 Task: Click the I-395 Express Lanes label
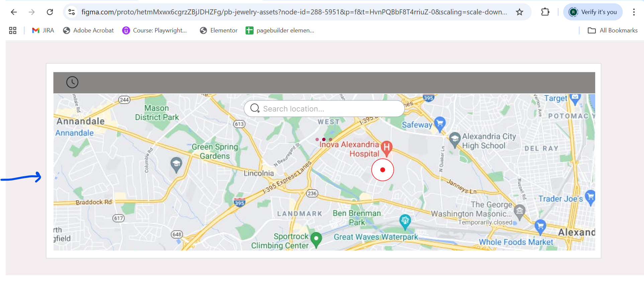point(287,177)
